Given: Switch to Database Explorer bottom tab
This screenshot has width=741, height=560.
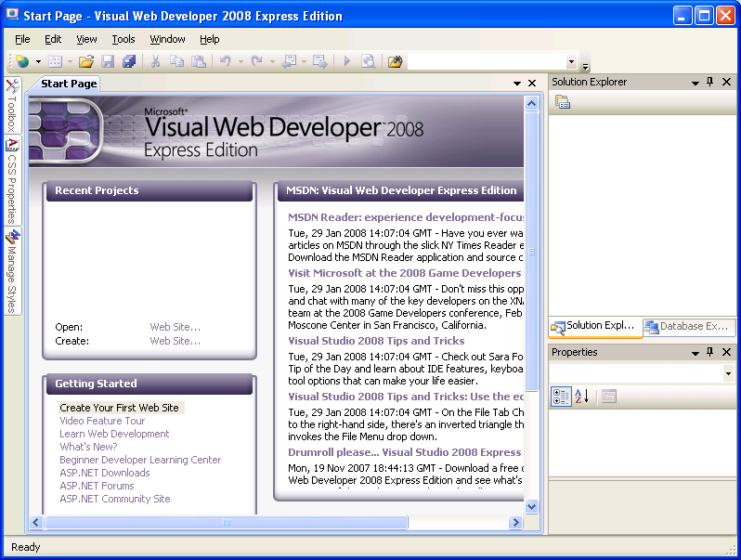Looking at the screenshot, I should tap(688, 327).
